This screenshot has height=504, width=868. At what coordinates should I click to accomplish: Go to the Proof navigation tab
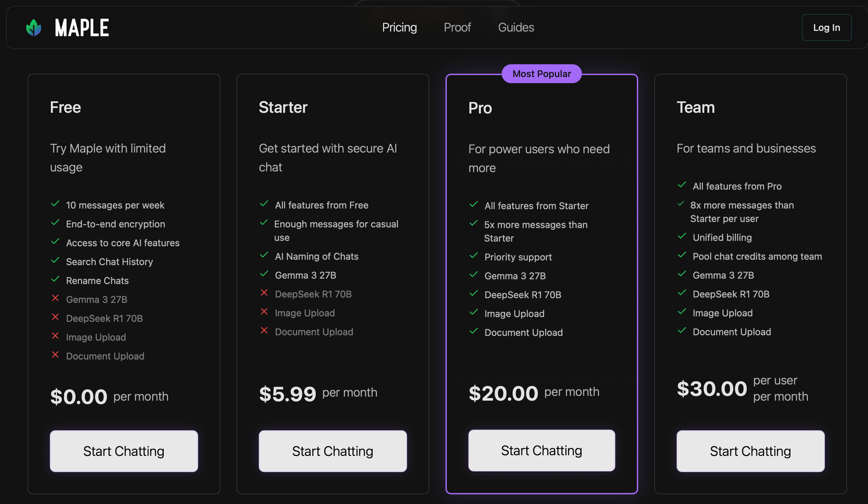tap(457, 27)
